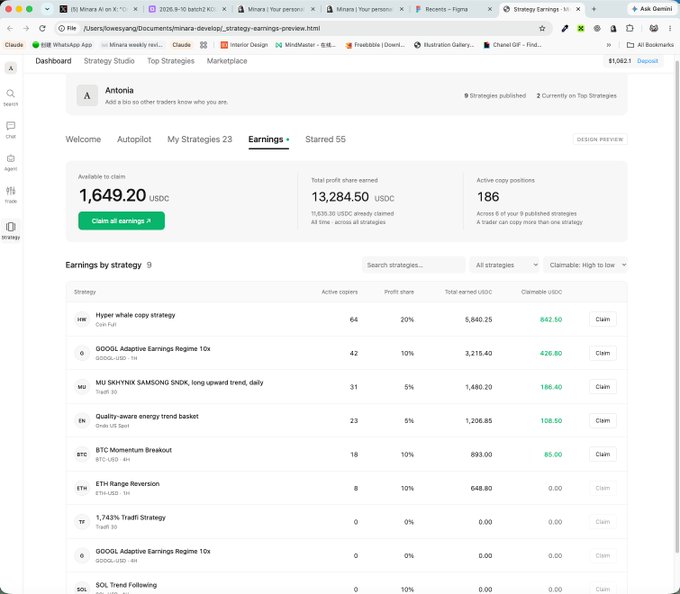Focus the Search strategies field
Viewport: 680px width, 594px height.
click(x=414, y=265)
